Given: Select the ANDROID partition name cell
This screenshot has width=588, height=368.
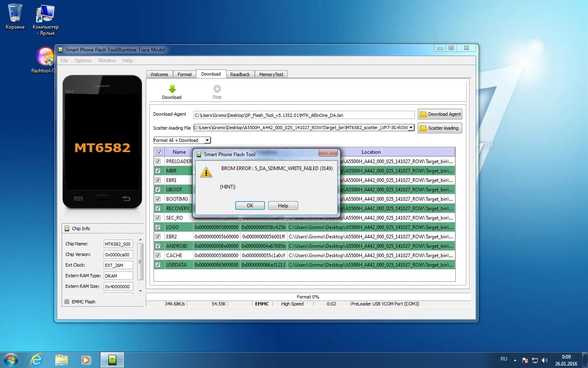Looking at the screenshot, I should pos(178,246).
